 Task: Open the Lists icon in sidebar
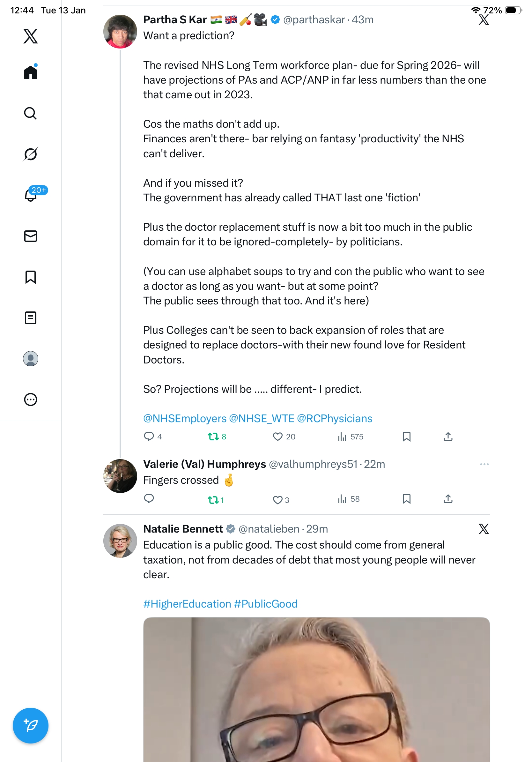point(31,317)
